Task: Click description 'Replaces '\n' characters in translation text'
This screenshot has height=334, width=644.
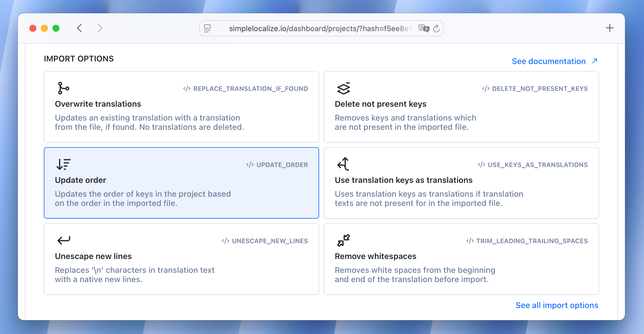Action: click(x=135, y=270)
